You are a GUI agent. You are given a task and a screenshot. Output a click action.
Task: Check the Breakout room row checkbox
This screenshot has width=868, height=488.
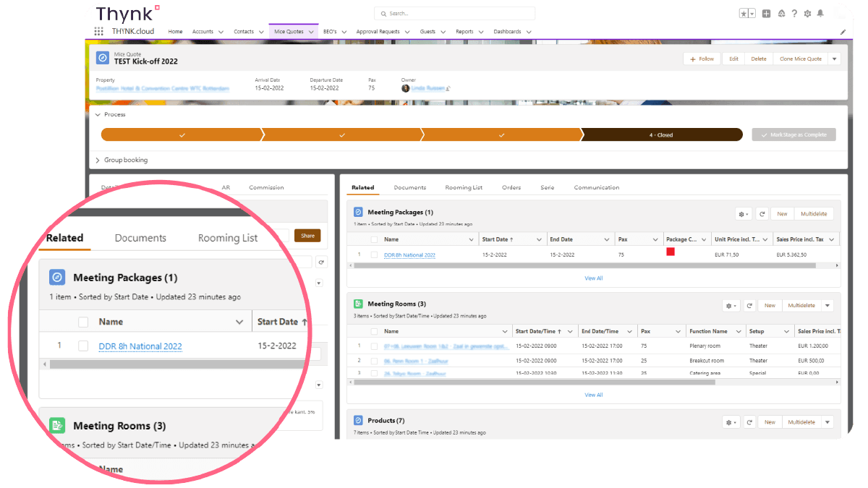374,360
